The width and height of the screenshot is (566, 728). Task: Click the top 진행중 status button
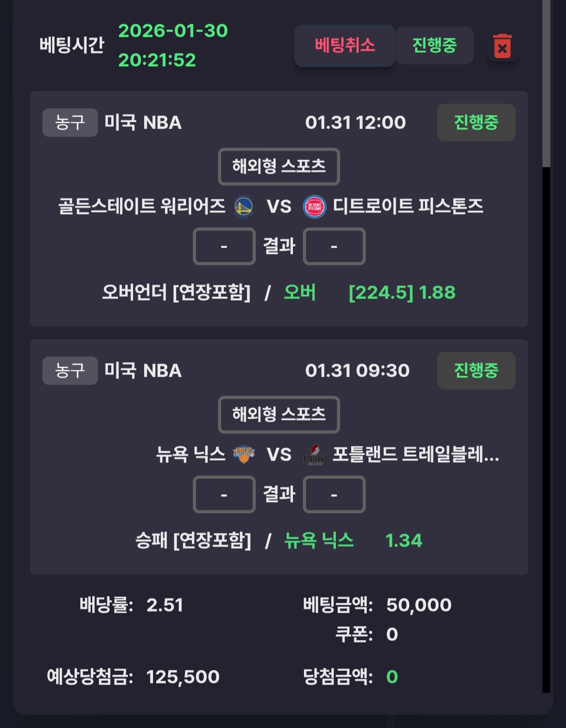(x=434, y=46)
